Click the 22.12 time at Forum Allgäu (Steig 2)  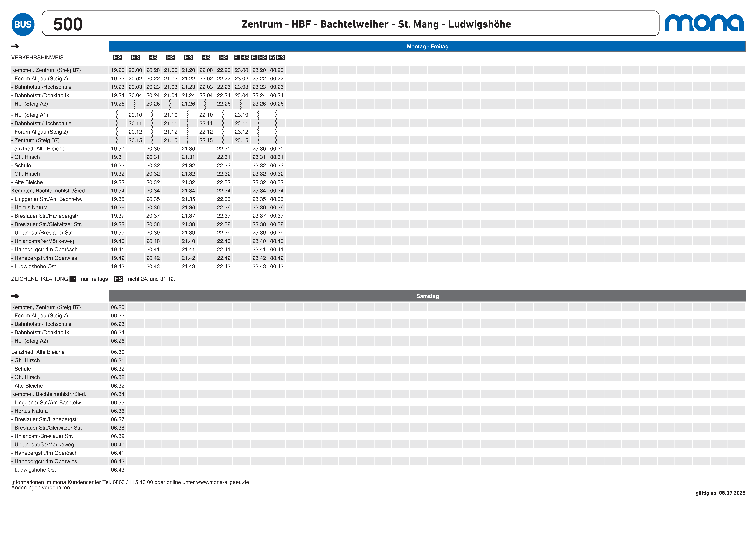tap(206, 132)
